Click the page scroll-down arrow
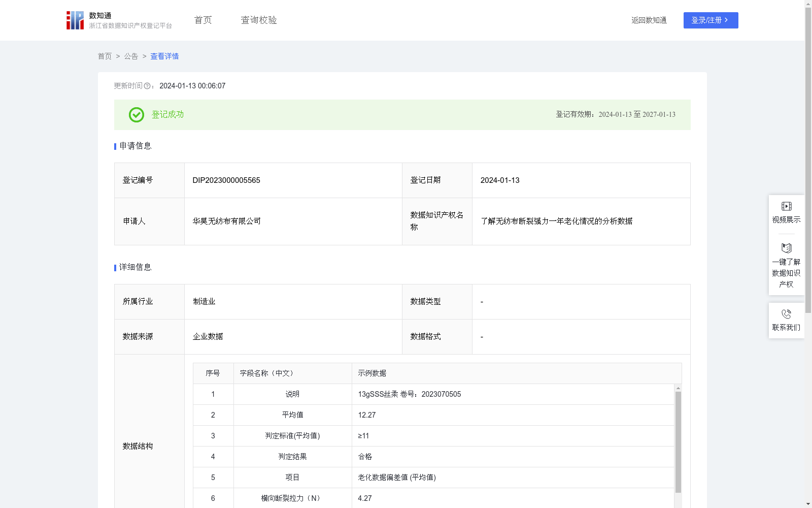This screenshot has height=508, width=812. (808, 504)
